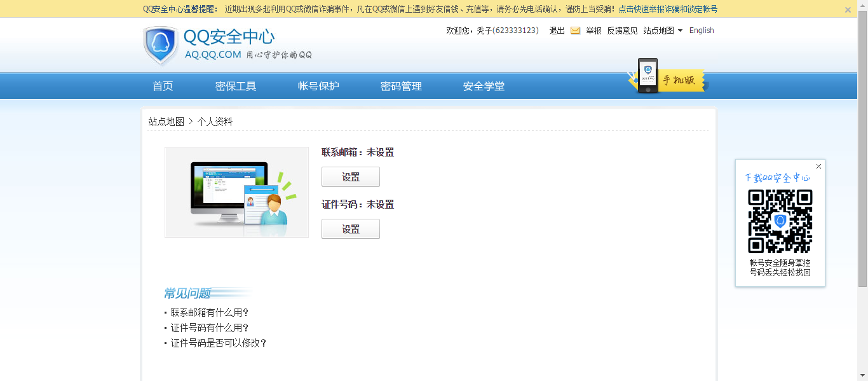Click the personal profile illustration
Screen dimensions: 868x381
click(236, 193)
